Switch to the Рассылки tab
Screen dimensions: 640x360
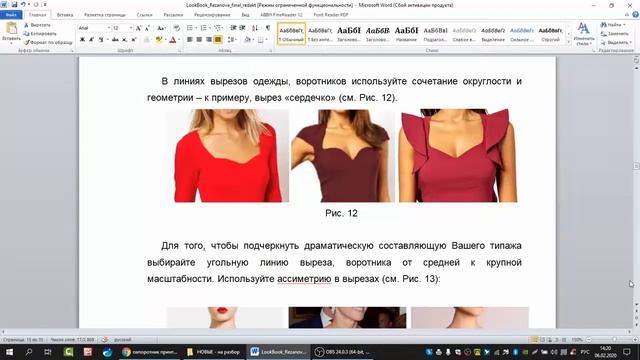(173, 15)
